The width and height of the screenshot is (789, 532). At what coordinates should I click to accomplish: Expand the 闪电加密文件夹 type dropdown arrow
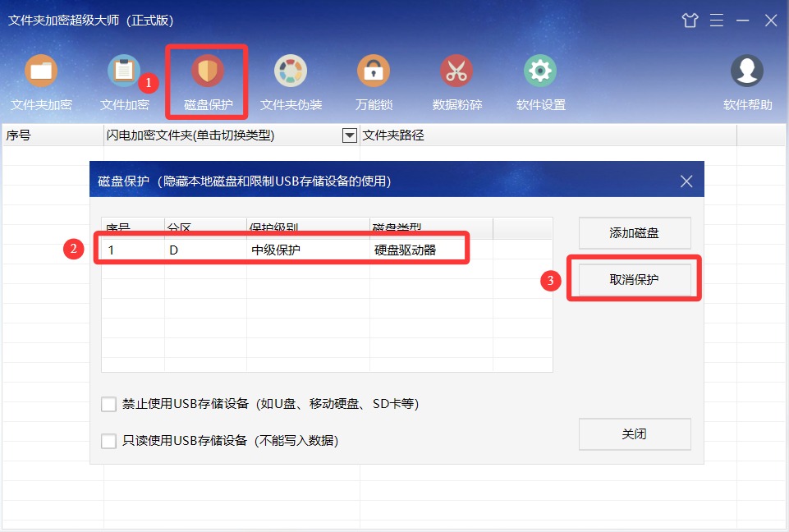(350, 135)
